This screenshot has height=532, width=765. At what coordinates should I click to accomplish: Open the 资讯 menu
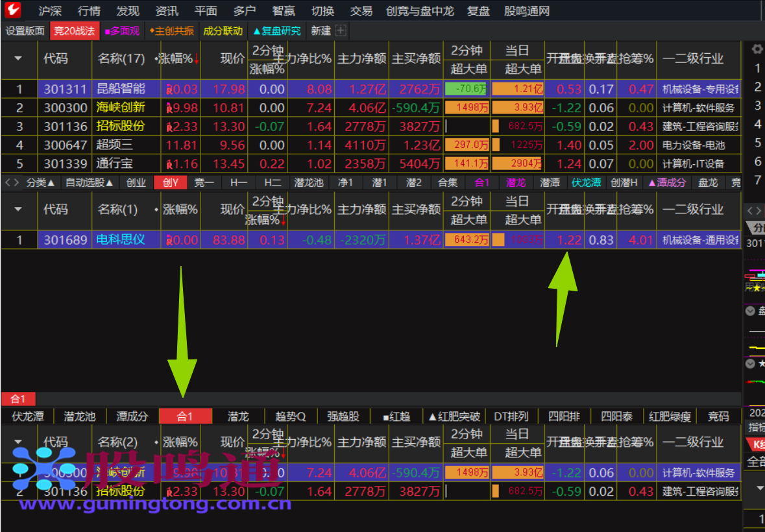167,11
